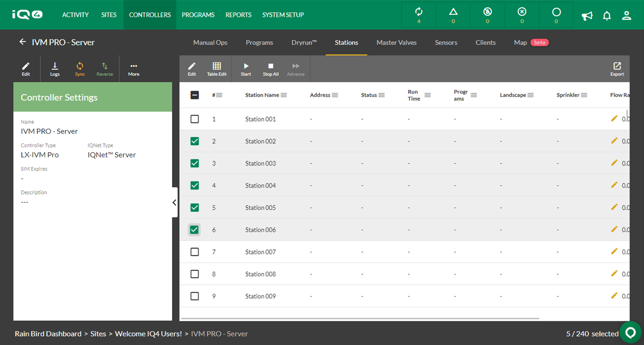Toggle the select-all header checkbox
The image size is (644, 345).
195,95
